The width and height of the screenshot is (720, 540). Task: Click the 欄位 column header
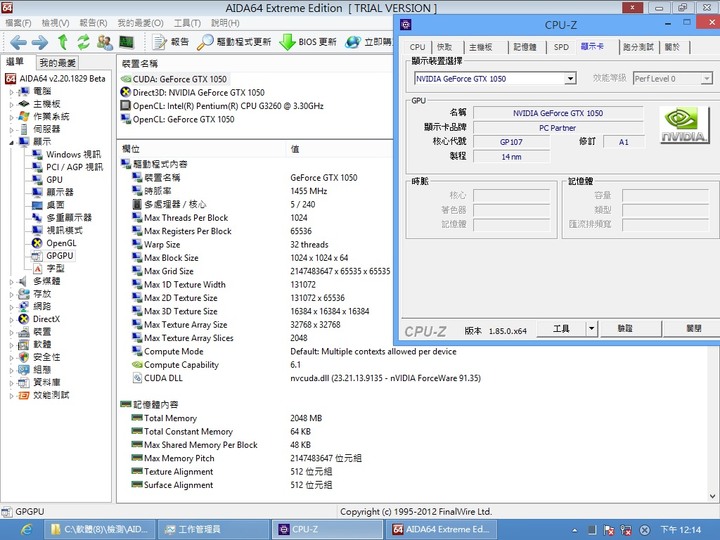[x=201, y=149]
